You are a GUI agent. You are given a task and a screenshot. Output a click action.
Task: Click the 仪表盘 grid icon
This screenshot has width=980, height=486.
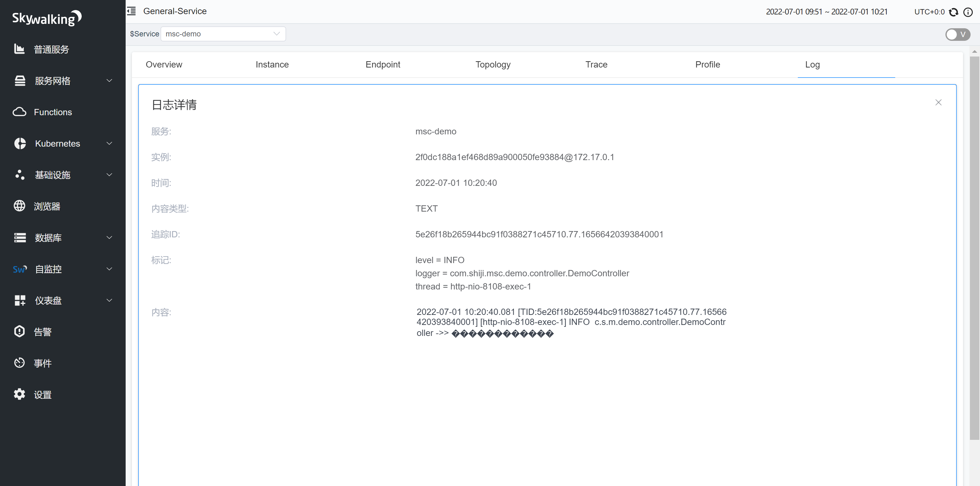[x=20, y=300]
